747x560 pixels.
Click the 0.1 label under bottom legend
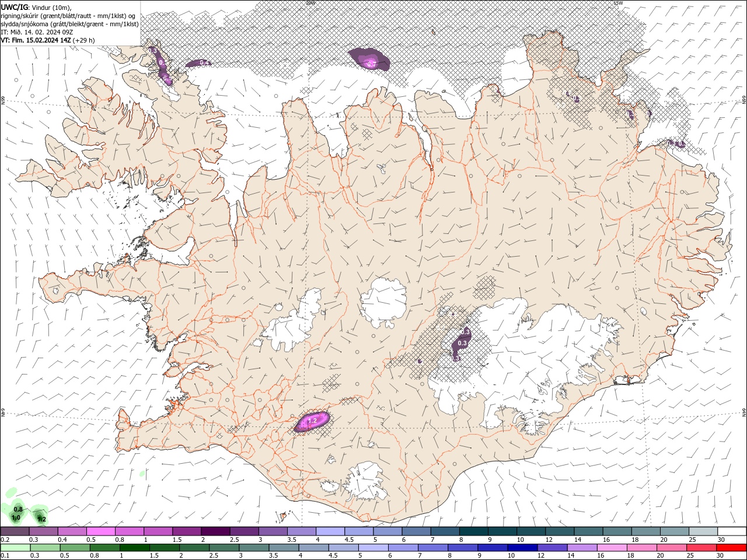(x=5, y=556)
